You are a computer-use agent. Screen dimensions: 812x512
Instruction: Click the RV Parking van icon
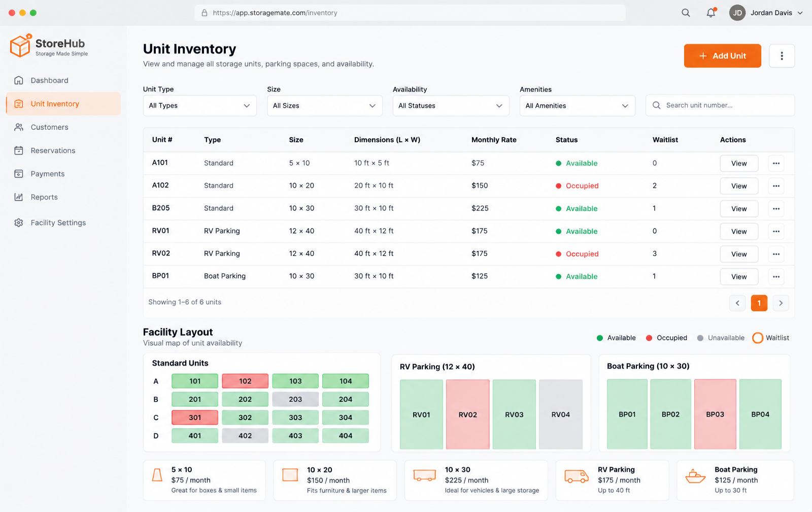(577, 476)
